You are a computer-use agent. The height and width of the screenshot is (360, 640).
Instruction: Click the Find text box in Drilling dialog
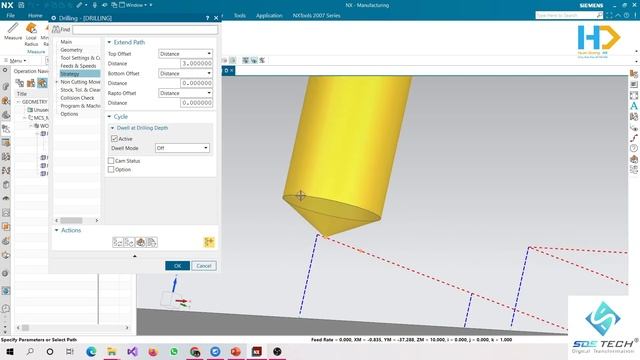click(x=145, y=29)
